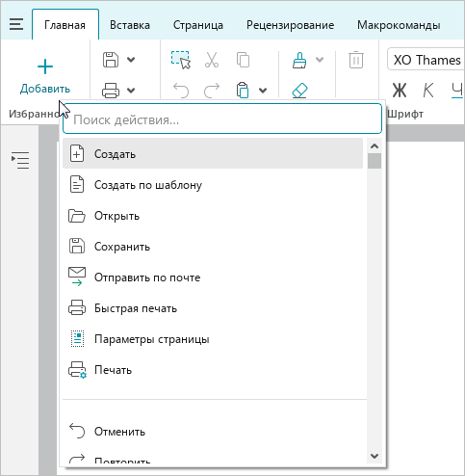The width and height of the screenshot is (465, 476).
Task: Click the undo arrow in ribbon
Action: pos(181,91)
